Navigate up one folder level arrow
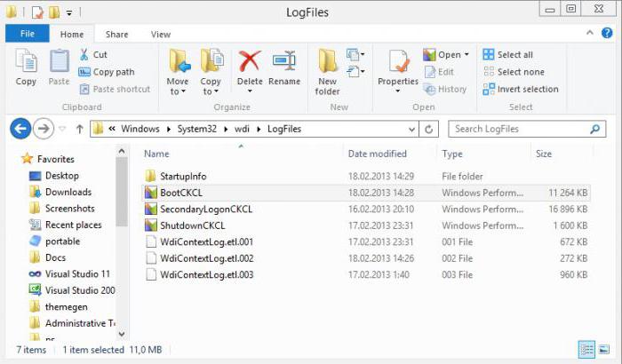This screenshot has height=364, width=622. pyautogui.click(x=79, y=129)
